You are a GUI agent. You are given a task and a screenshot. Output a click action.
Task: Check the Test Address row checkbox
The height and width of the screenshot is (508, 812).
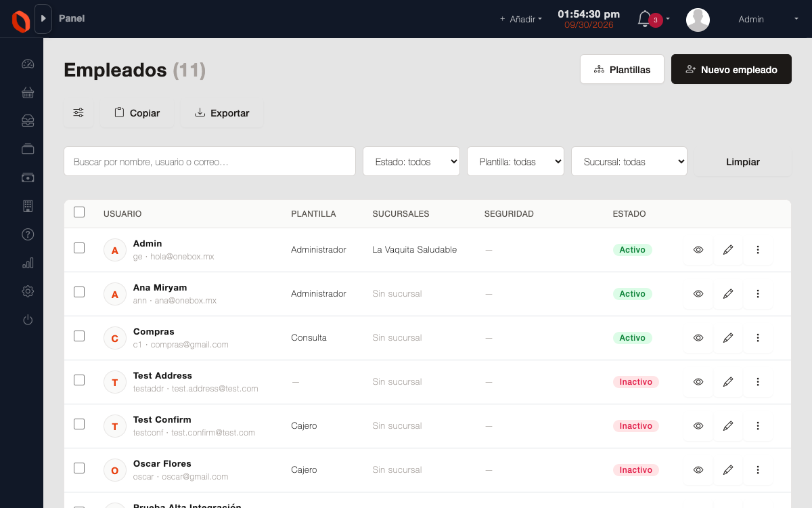79,380
